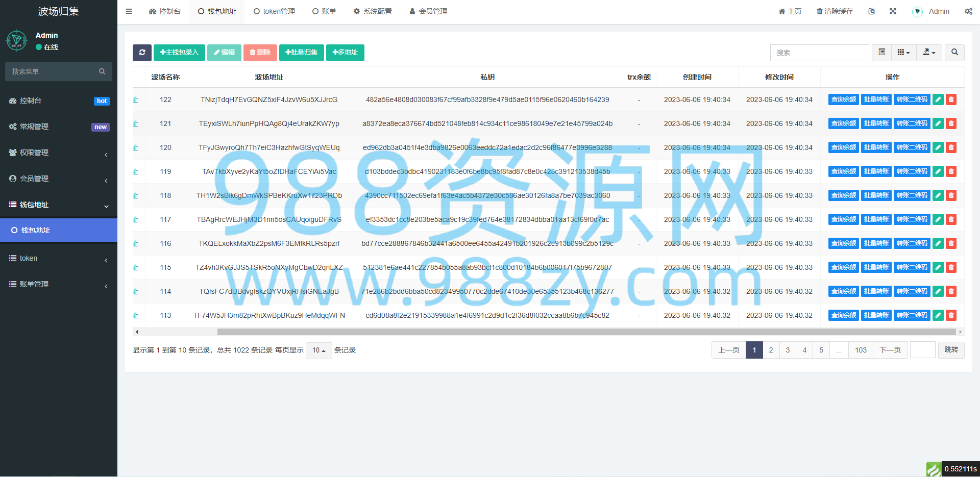Toggle the sidebar hamburger menu icon
980x477 pixels.
[x=129, y=11]
